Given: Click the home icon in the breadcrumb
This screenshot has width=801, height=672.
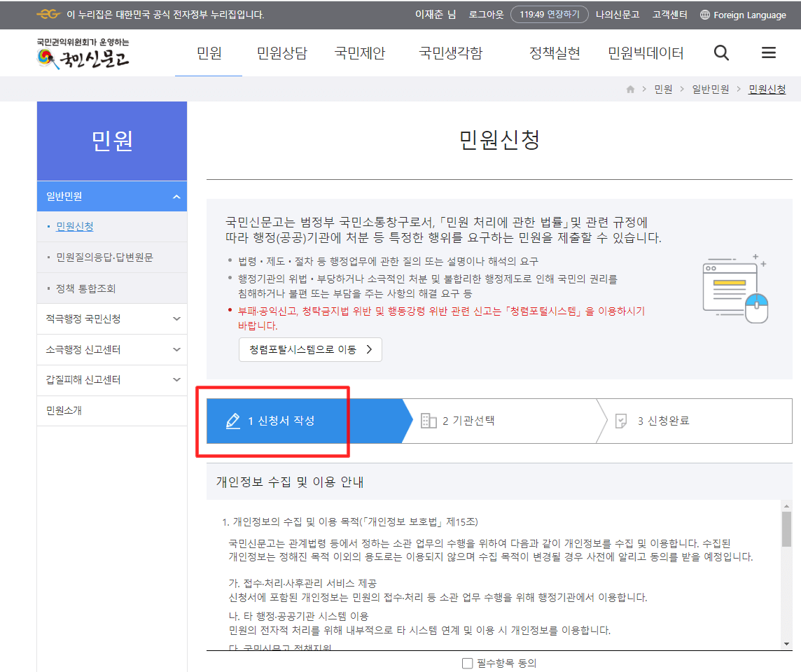Looking at the screenshot, I should [x=629, y=89].
